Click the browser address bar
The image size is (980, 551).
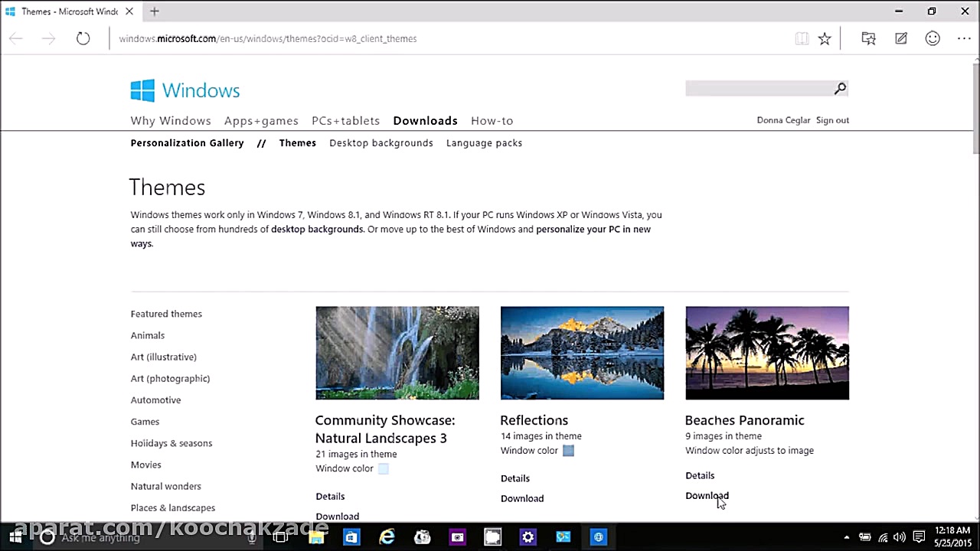pos(452,38)
